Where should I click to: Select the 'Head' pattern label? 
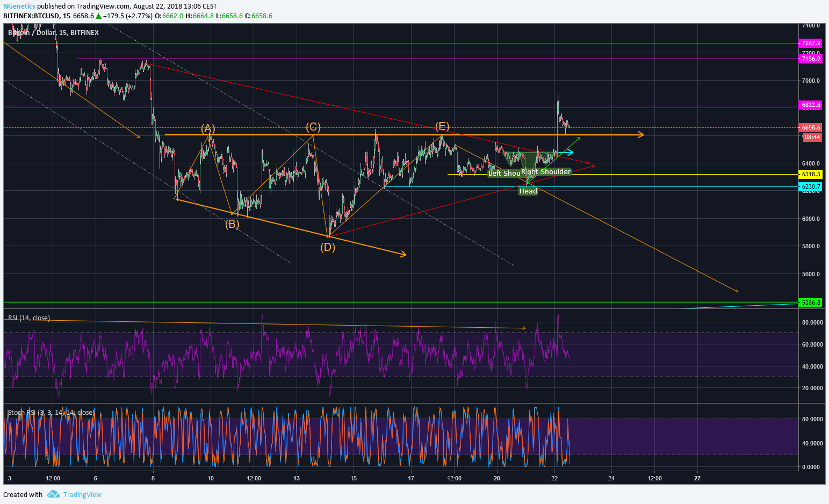(528, 191)
